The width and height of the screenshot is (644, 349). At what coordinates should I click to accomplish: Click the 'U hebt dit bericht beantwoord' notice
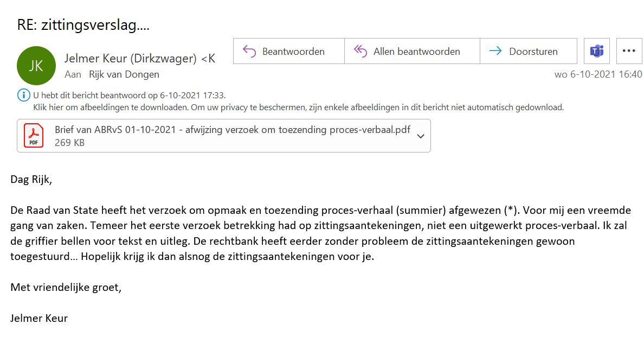129,96
